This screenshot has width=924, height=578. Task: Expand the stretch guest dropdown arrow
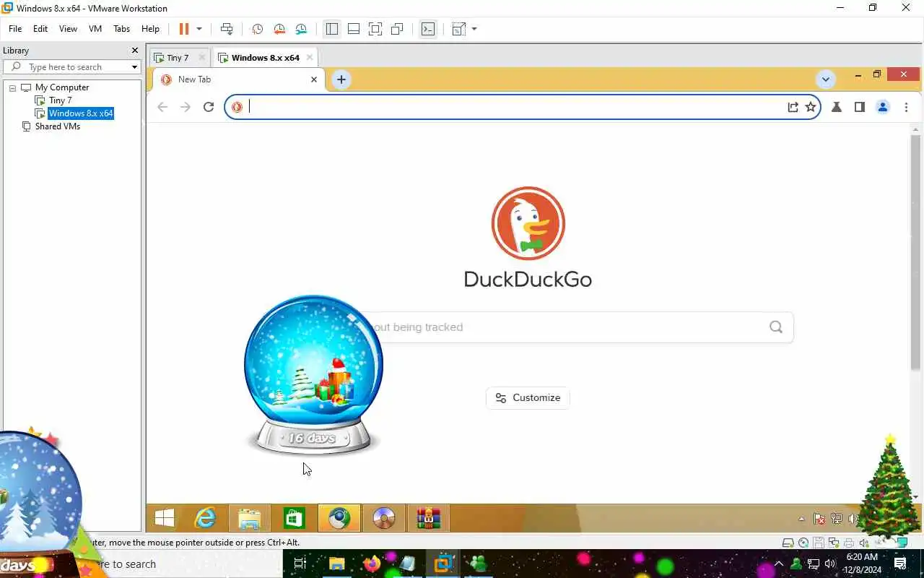click(x=474, y=29)
